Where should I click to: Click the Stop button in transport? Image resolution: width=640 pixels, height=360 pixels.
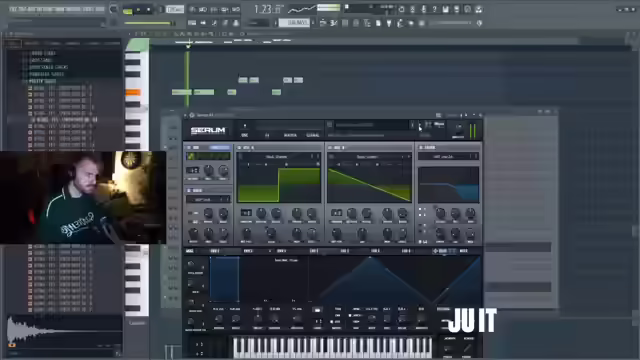tap(138, 10)
